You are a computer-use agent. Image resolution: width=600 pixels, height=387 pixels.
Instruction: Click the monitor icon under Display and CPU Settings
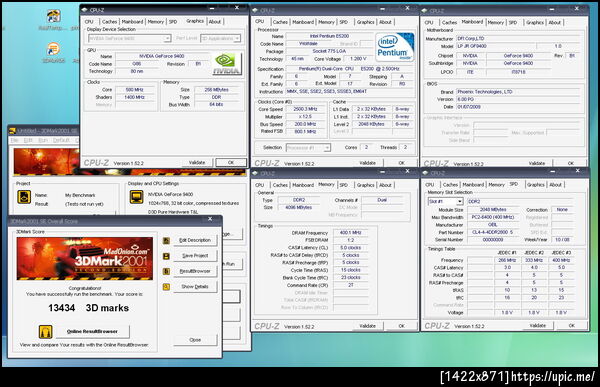click(x=136, y=197)
